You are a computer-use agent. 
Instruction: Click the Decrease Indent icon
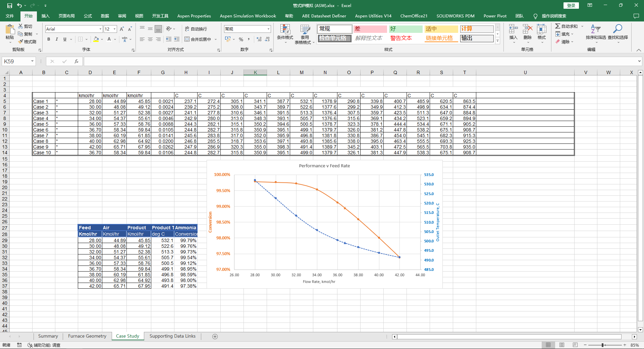pos(169,39)
